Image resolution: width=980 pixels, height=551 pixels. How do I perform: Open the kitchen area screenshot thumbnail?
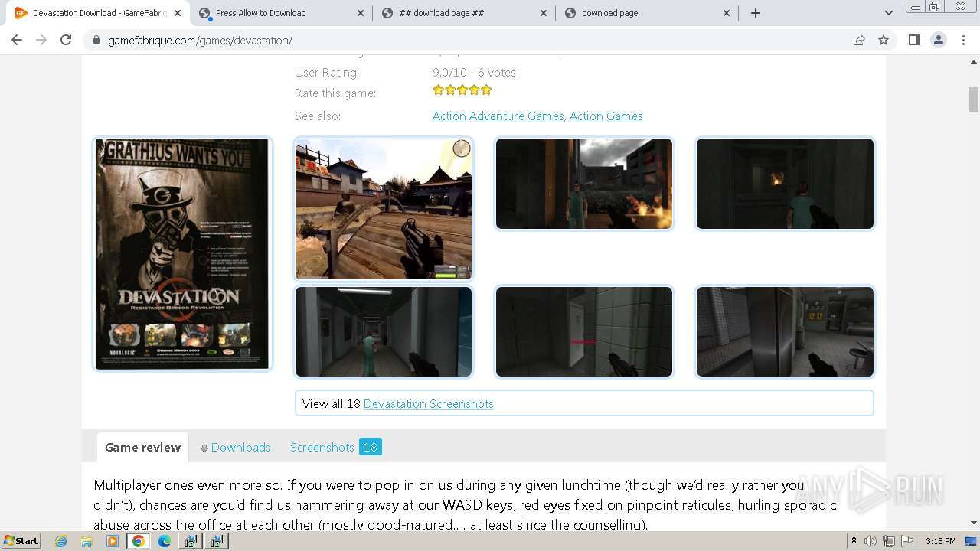tap(785, 331)
